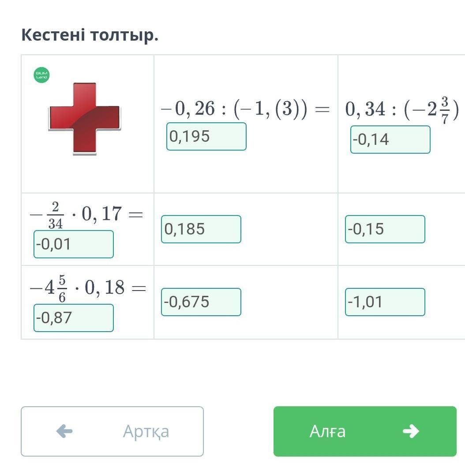Click the red plus cross image

tap(84, 119)
